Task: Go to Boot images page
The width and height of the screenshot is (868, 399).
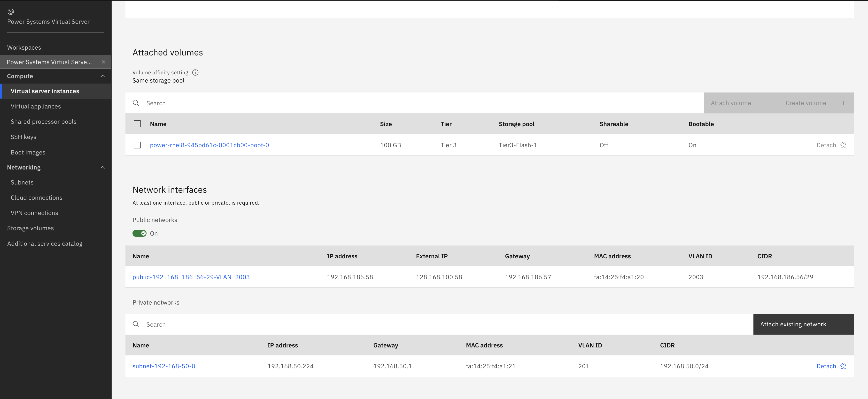Action: tap(28, 152)
